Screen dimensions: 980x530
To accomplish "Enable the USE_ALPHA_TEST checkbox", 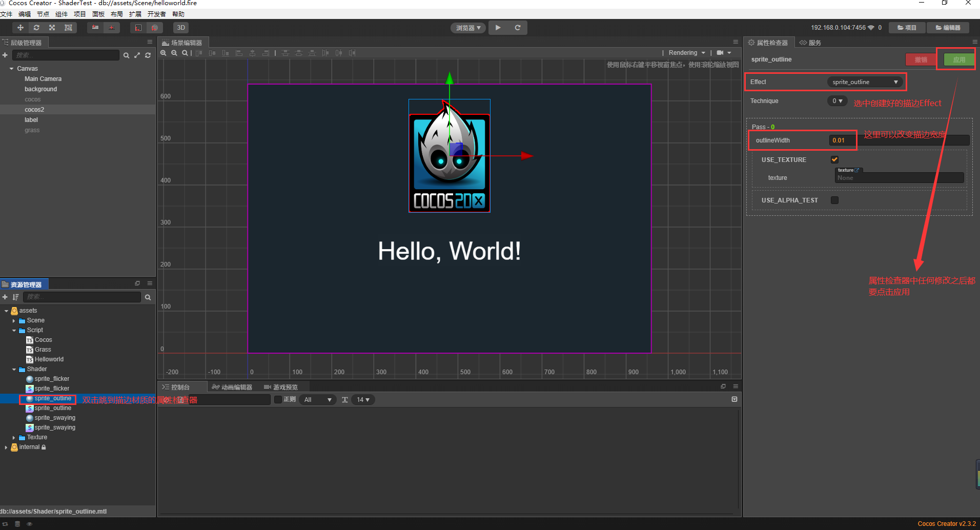I will point(834,200).
